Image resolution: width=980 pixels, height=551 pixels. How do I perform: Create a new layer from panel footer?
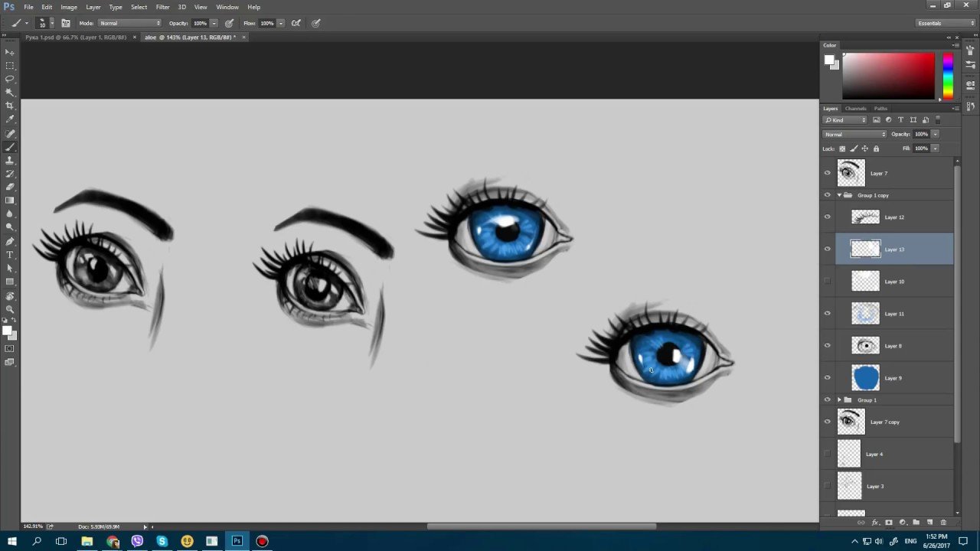[929, 523]
